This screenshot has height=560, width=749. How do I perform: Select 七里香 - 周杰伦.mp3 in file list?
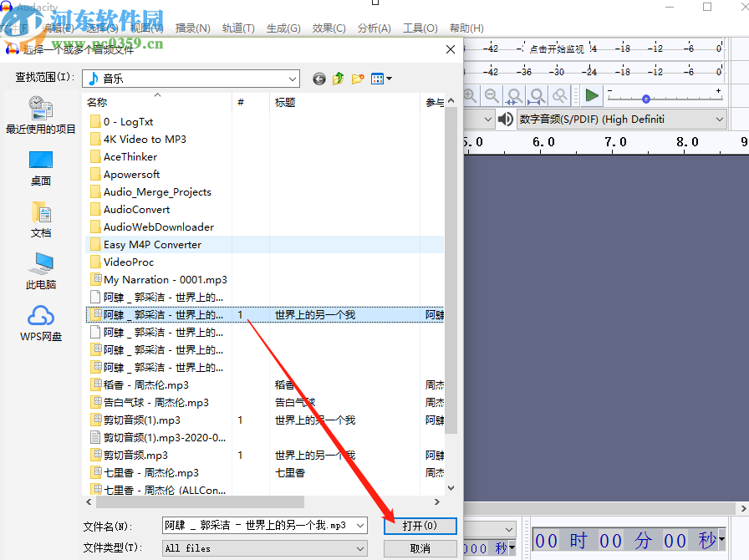click(150, 472)
